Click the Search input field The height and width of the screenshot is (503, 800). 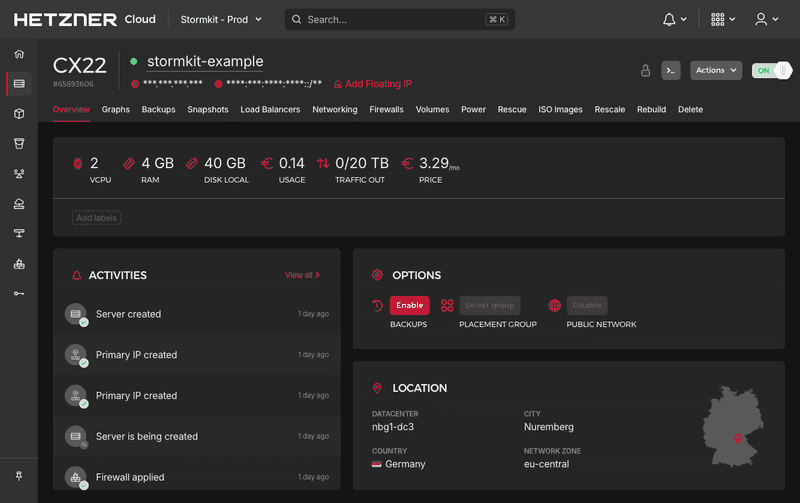(399, 19)
